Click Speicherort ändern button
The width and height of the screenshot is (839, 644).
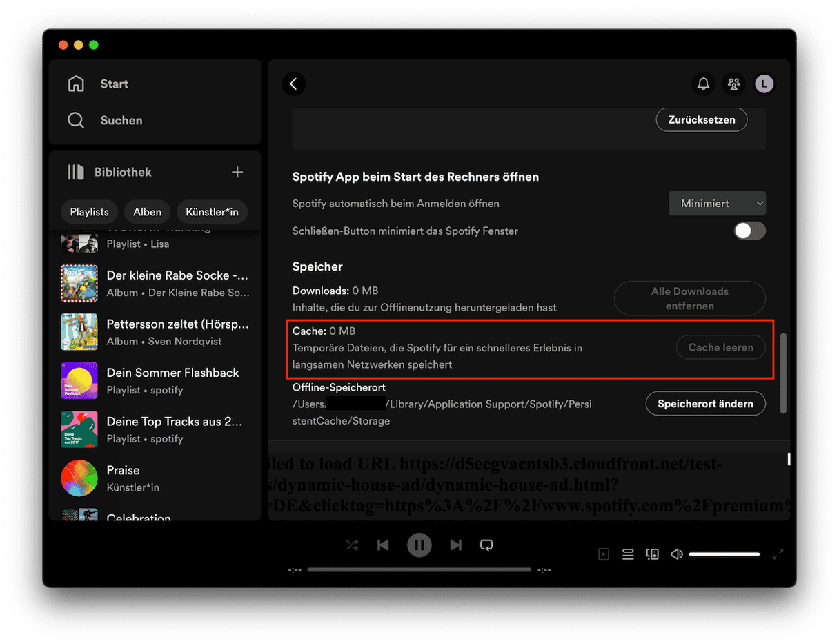point(706,403)
